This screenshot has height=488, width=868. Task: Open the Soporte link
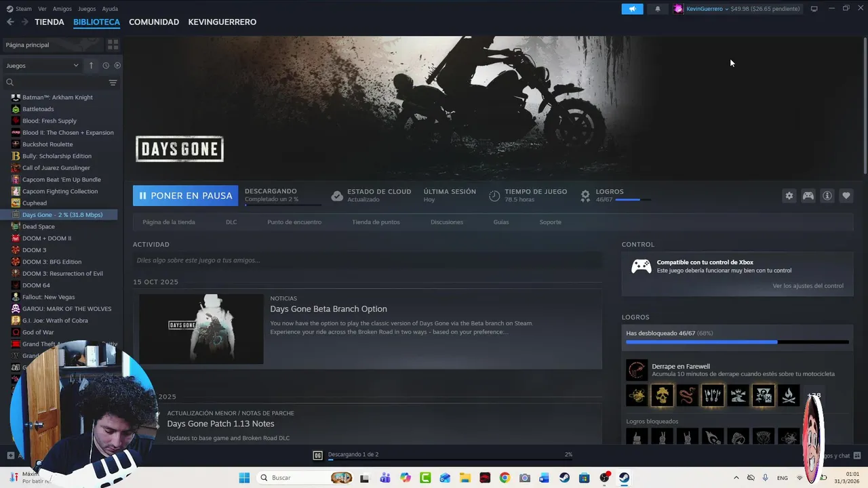(x=550, y=222)
